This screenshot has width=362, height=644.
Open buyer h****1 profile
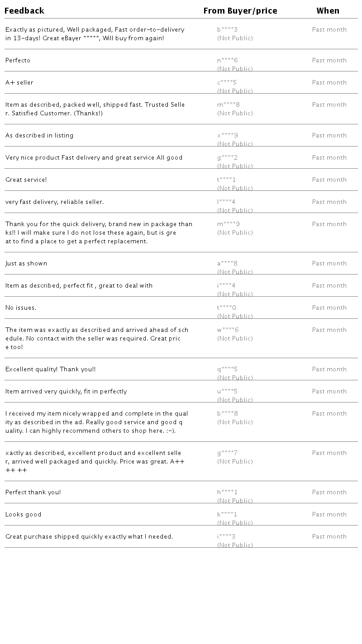[227, 492]
